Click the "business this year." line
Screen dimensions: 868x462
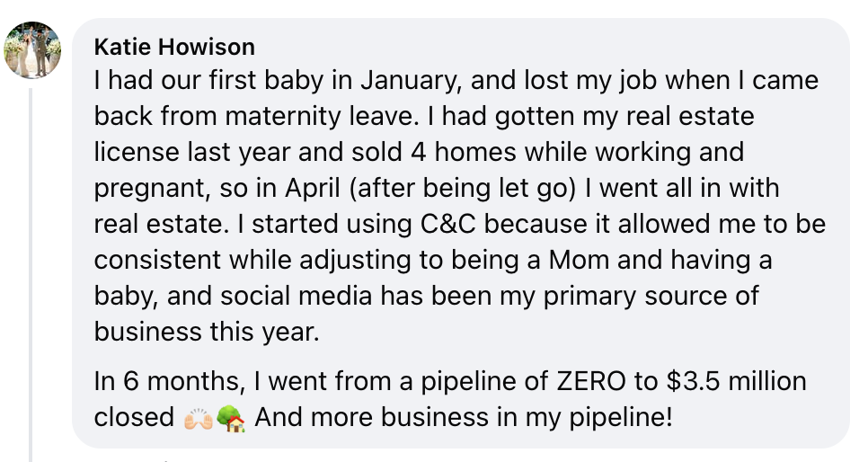(206, 333)
